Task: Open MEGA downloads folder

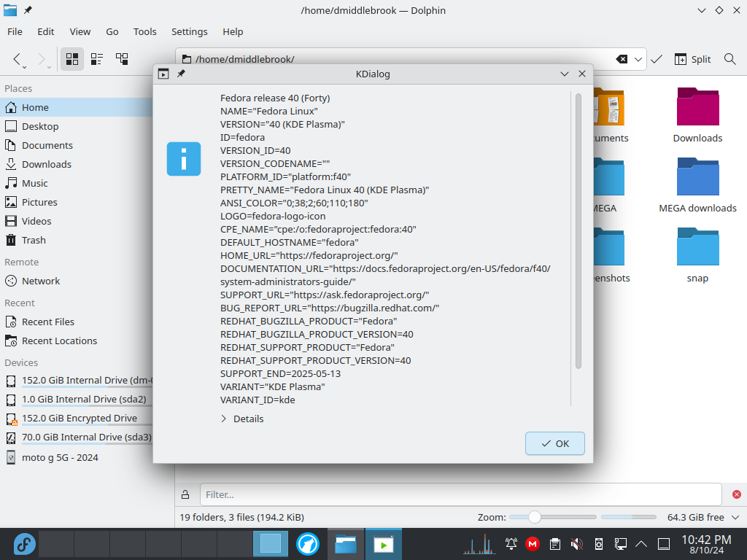Action: pos(697,185)
